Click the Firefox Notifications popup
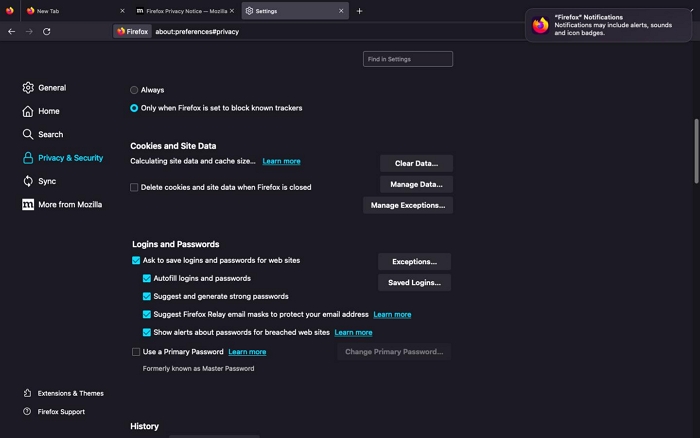The height and width of the screenshot is (438, 700). coord(608,25)
